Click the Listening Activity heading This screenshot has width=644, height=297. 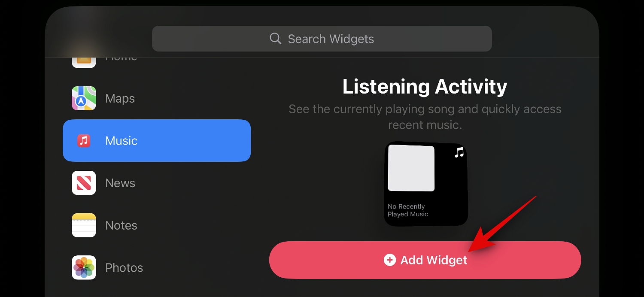coord(425,87)
